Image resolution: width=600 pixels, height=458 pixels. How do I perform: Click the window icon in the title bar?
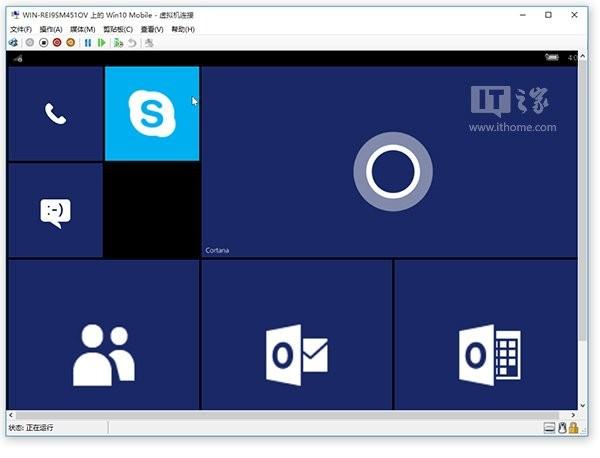pos(15,15)
